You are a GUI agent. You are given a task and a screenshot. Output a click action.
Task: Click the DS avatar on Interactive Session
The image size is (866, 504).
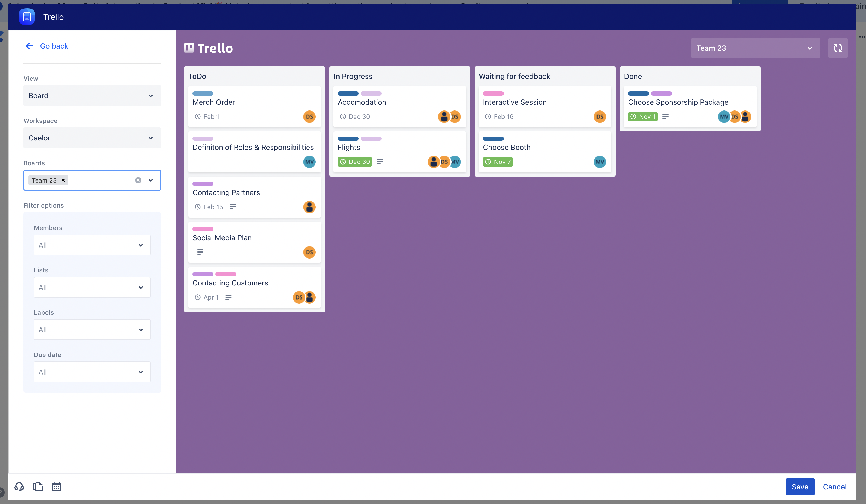[600, 116]
